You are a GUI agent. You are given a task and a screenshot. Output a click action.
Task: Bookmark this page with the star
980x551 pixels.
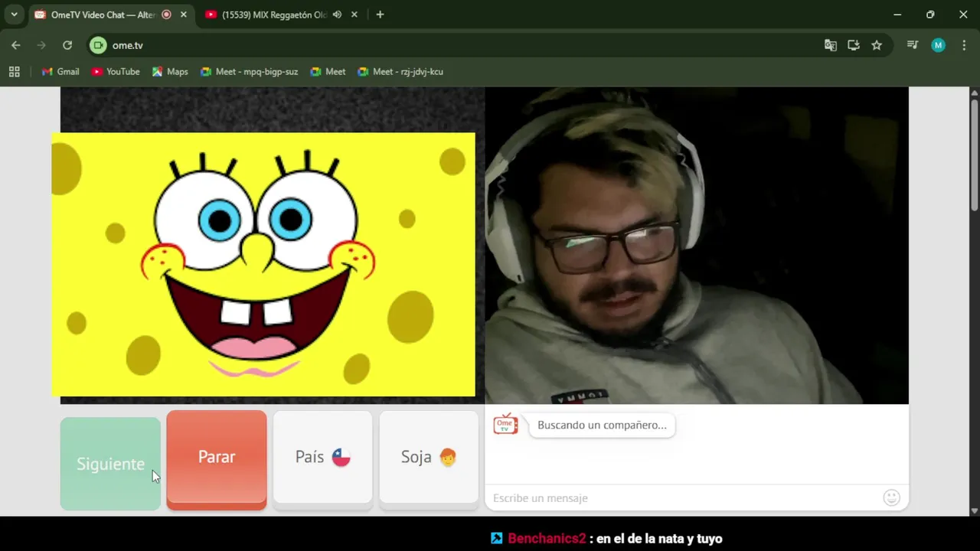(877, 45)
